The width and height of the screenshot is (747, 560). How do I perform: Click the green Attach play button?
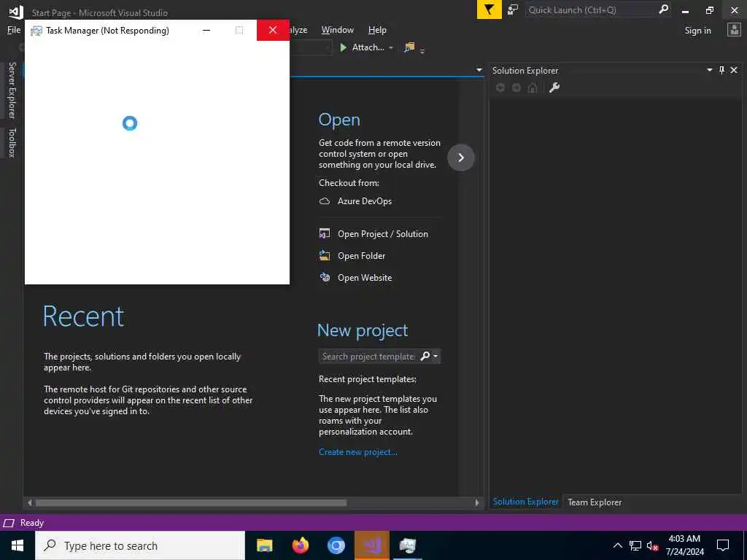[x=343, y=47]
